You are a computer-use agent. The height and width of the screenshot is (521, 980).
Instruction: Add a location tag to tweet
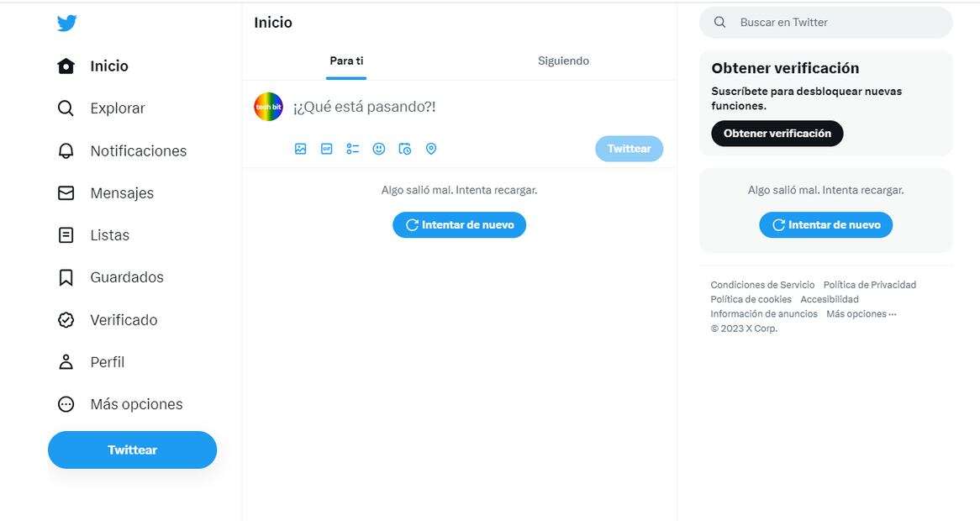point(431,149)
